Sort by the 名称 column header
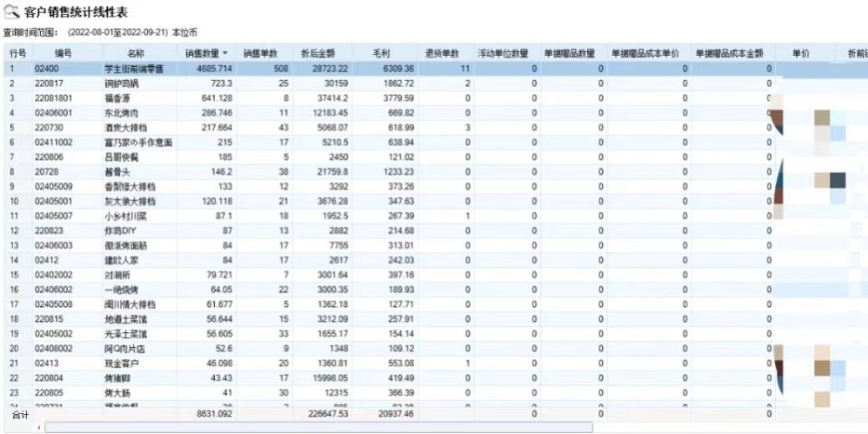The width and height of the screenshot is (868, 434). [135, 54]
